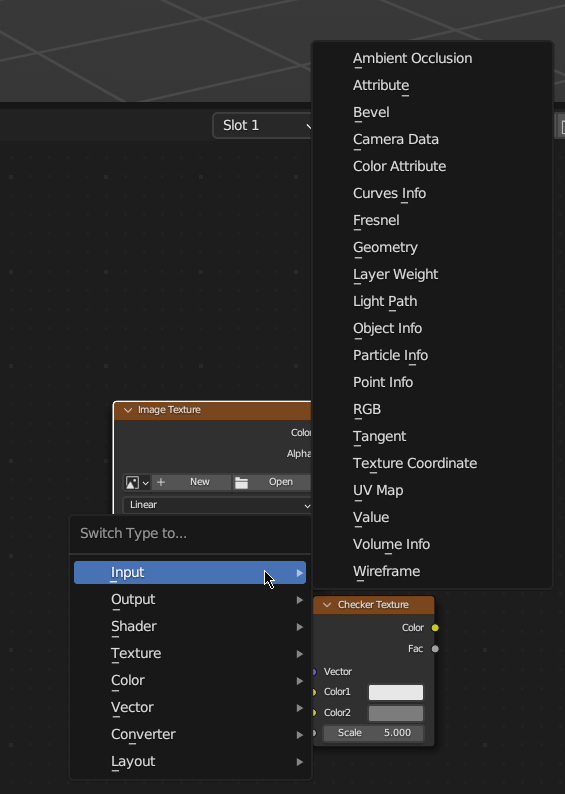Open folder icon beside Open button
Viewport: 565px width, 794px height.
pyautogui.click(x=241, y=483)
